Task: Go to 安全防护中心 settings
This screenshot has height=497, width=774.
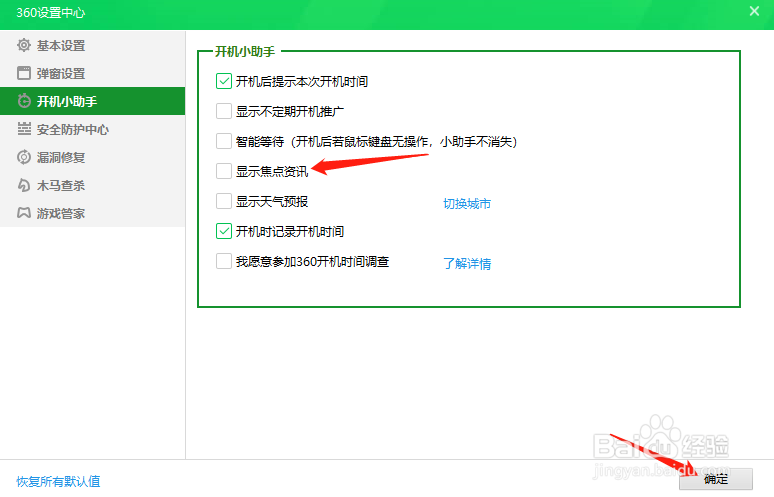Action: click(x=93, y=129)
